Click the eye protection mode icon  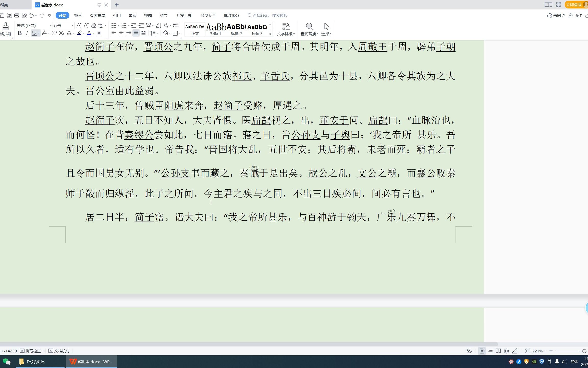coord(469,351)
